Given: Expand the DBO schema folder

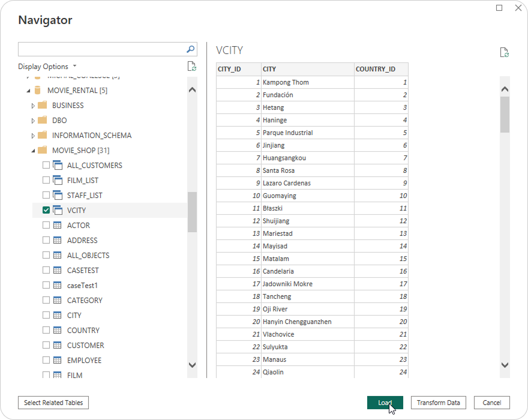Looking at the screenshot, I should [34, 121].
